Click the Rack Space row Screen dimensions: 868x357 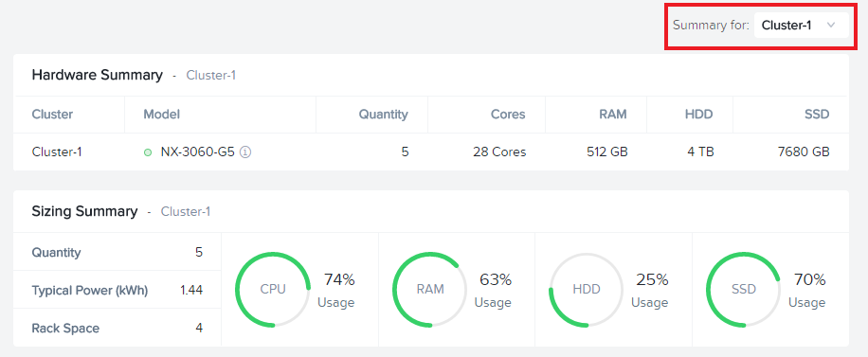click(118, 328)
